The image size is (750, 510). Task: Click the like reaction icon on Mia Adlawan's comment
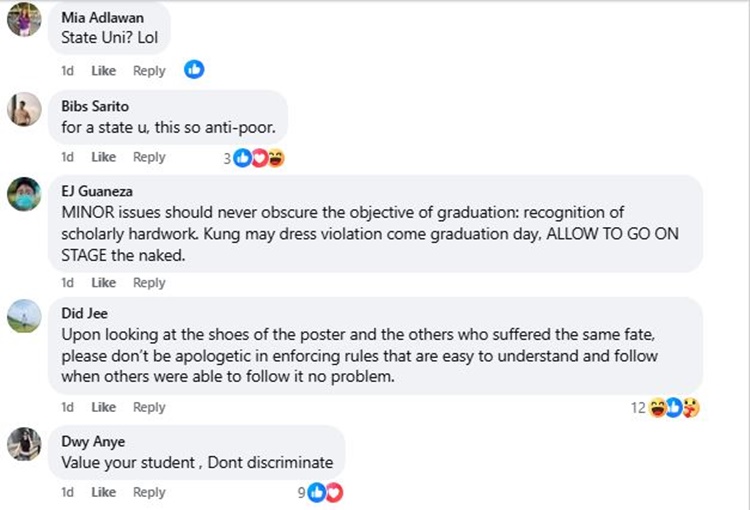click(194, 70)
